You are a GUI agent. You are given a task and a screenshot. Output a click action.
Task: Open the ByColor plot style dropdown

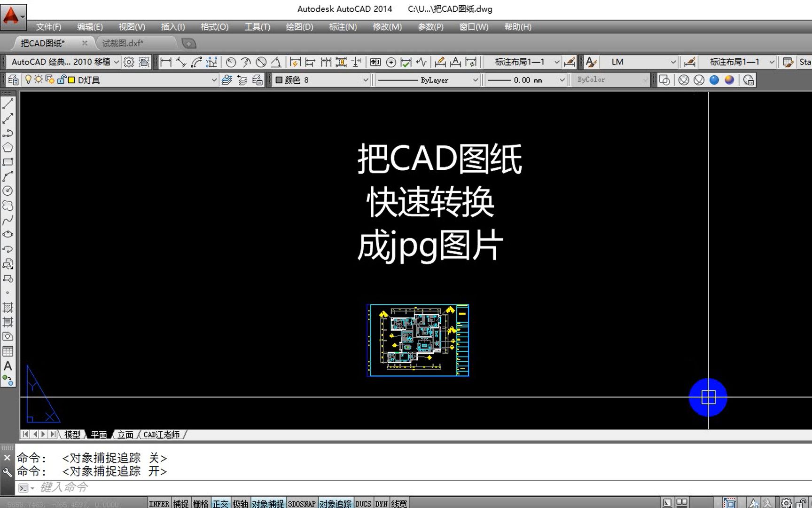[611, 80]
